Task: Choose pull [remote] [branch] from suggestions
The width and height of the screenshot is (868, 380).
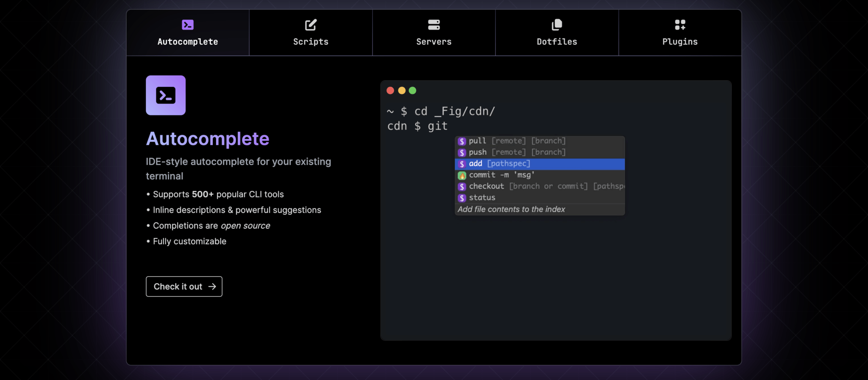Action: click(517, 141)
